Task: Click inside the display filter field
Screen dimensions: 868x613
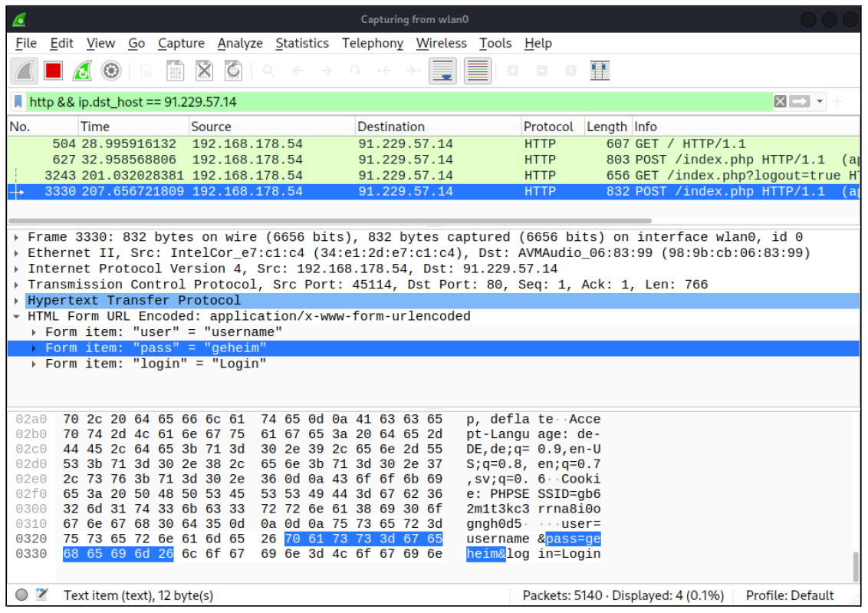Action: [307, 101]
